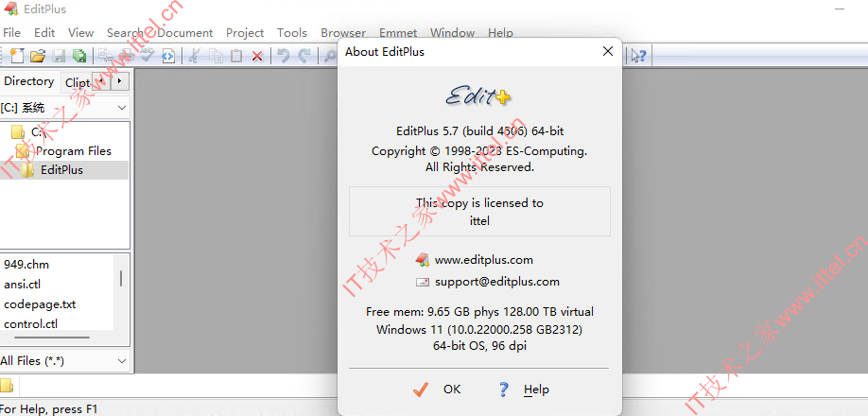Screen dimensions: 868x416
Task: Click the Undo arrow icon
Action: point(284,56)
